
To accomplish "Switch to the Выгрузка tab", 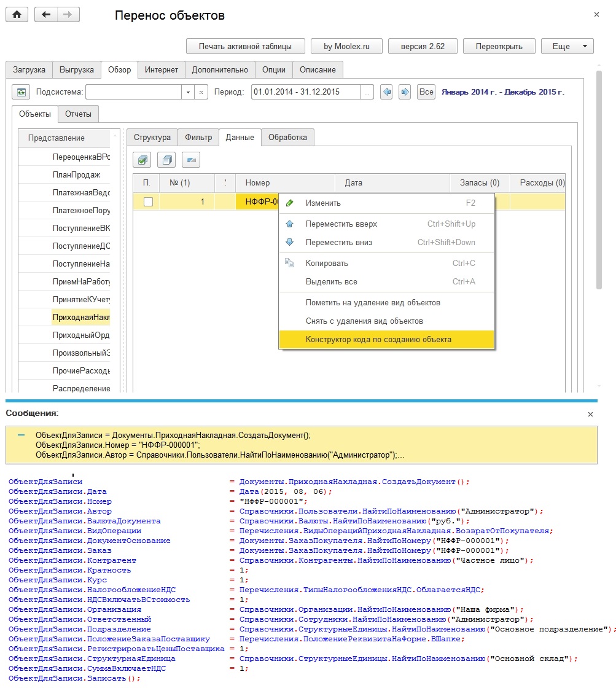I will coord(77,70).
